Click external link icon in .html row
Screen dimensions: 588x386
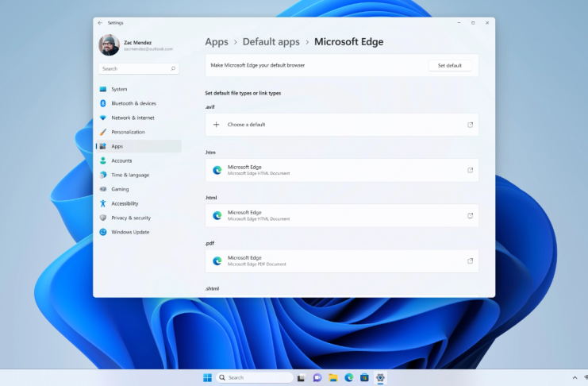[470, 215]
